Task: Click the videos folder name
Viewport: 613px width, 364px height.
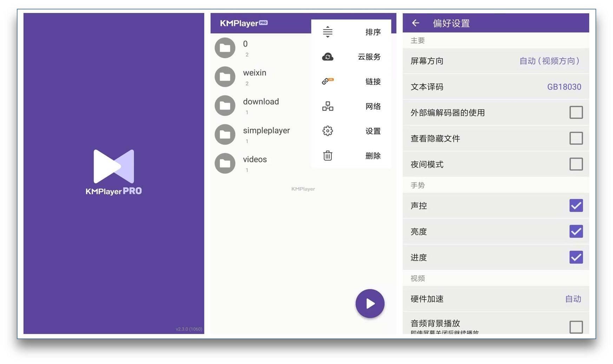Action: pos(255,159)
